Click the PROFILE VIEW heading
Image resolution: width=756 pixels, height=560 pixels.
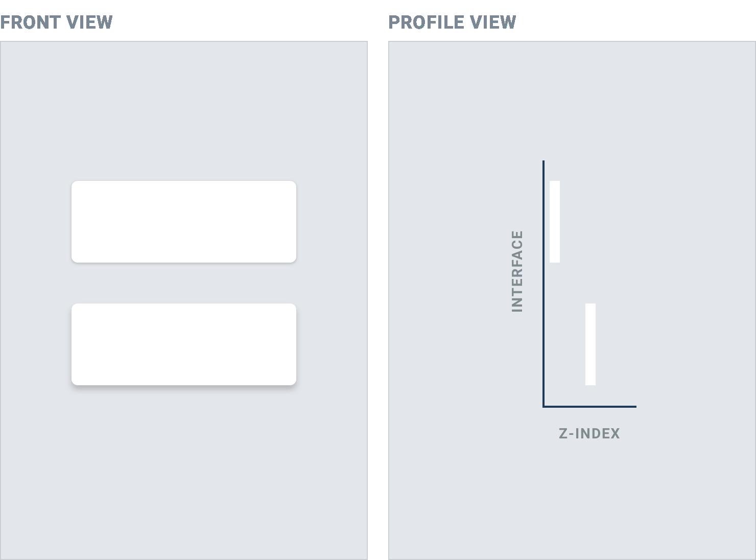pos(452,22)
